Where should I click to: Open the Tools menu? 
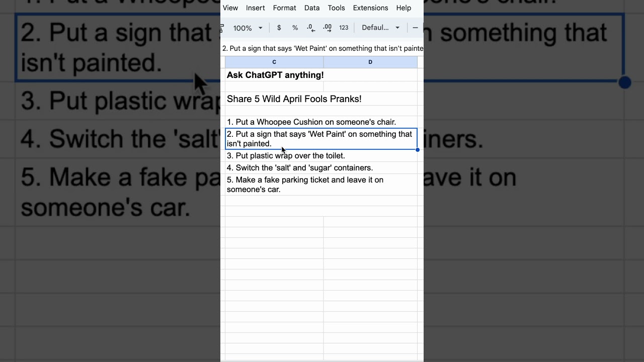336,8
